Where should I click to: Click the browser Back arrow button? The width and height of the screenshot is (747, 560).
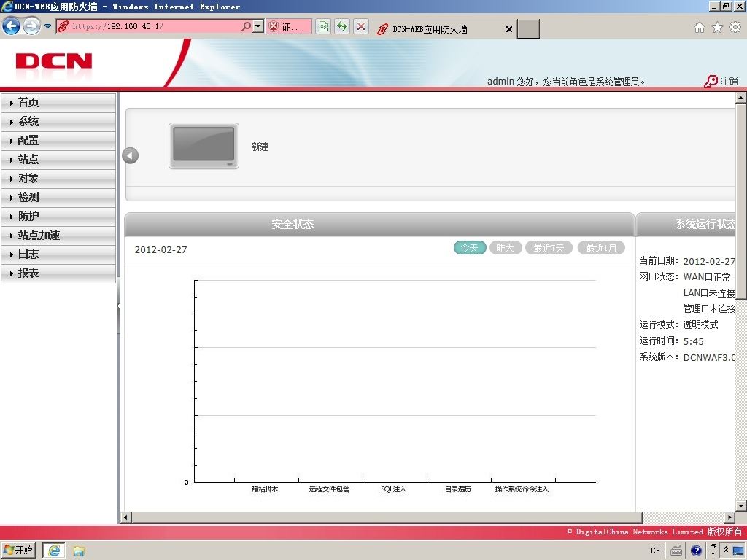pyautogui.click(x=12, y=26)
